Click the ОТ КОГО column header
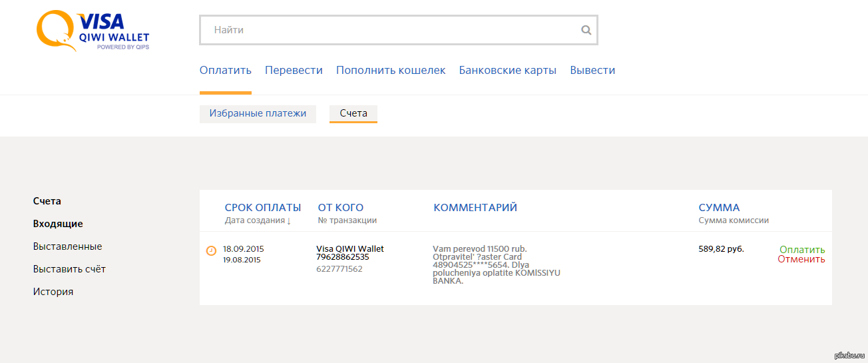Image resolution: width=868 pixels, height=363 pixels. click(x=341, y=207)
